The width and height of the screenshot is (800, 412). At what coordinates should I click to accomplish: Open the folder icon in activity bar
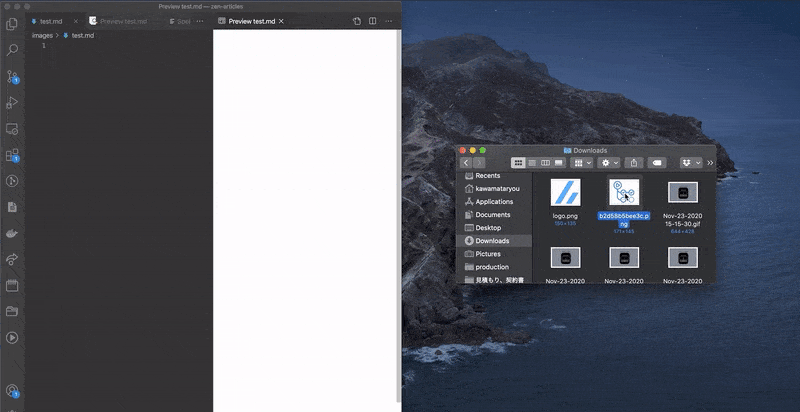[x=12, y=312]
